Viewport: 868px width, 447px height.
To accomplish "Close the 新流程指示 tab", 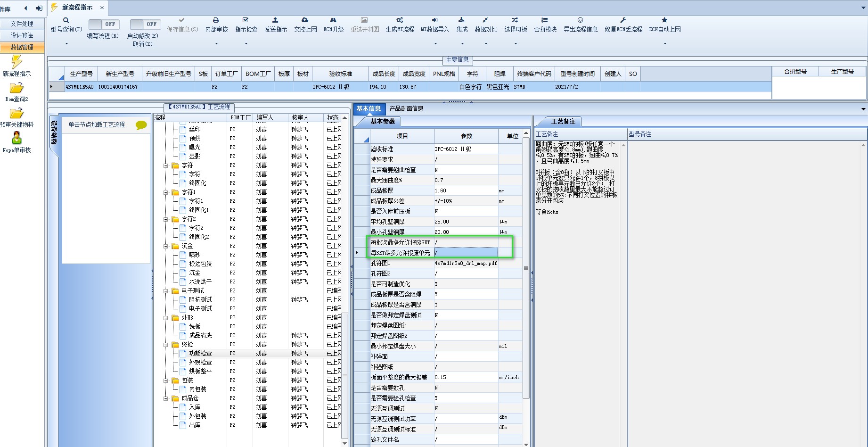I will pos(102,8).
